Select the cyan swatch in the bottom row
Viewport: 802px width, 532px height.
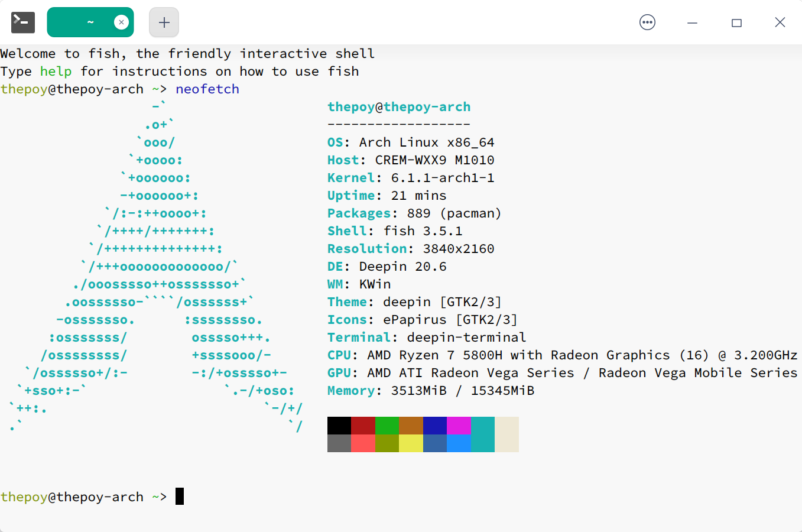click(x=482, y=443)
